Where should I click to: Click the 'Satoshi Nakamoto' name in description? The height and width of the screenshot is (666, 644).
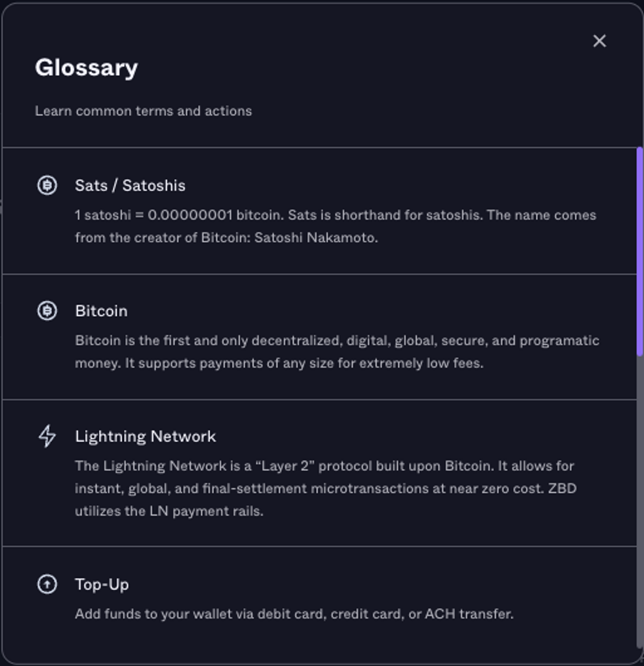pos(316,238)
